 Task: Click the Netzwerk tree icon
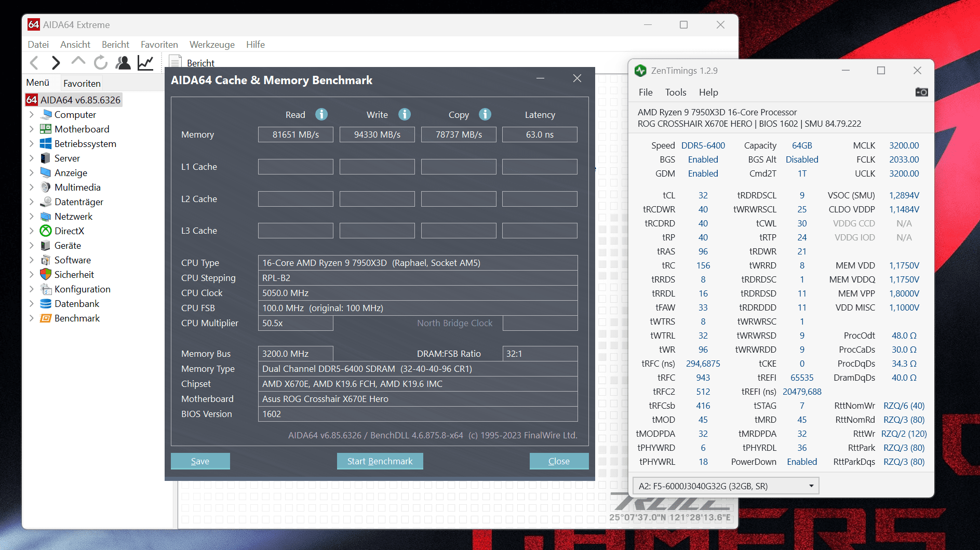pyautogui.click(x=46, y=216)
